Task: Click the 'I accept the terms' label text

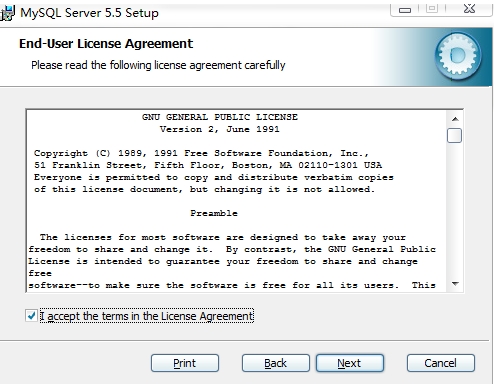Action: [x=147, y=316]
